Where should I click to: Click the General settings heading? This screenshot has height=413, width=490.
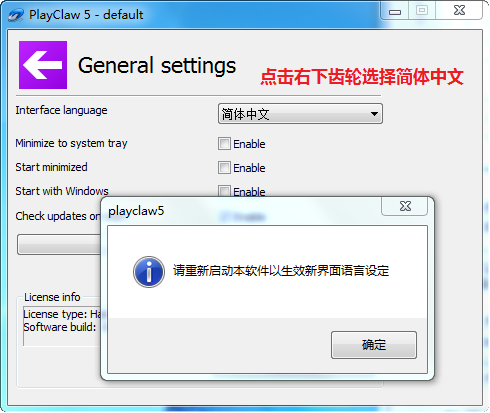157,65
